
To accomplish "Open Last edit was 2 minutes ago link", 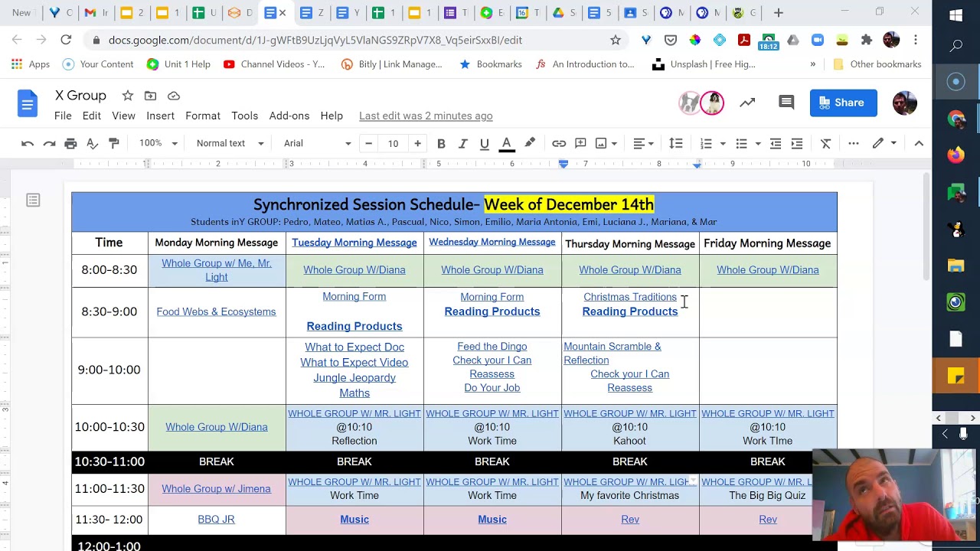I will (426, 116).
